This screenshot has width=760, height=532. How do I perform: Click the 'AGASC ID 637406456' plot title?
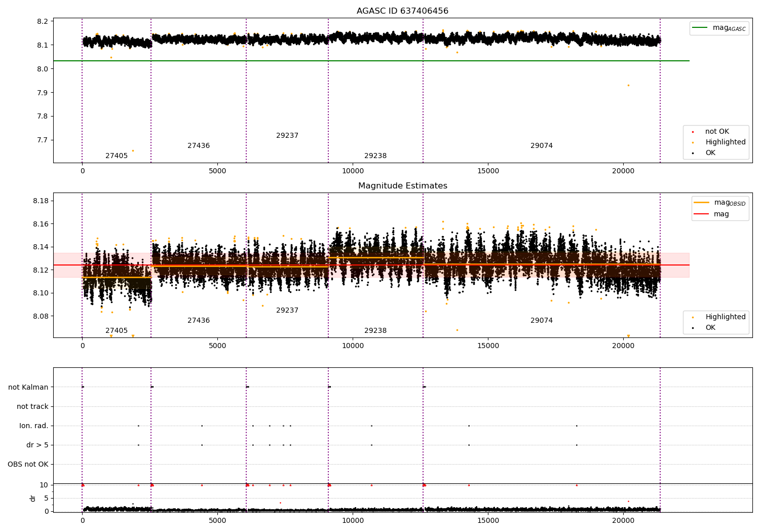(x=402, y=11)
